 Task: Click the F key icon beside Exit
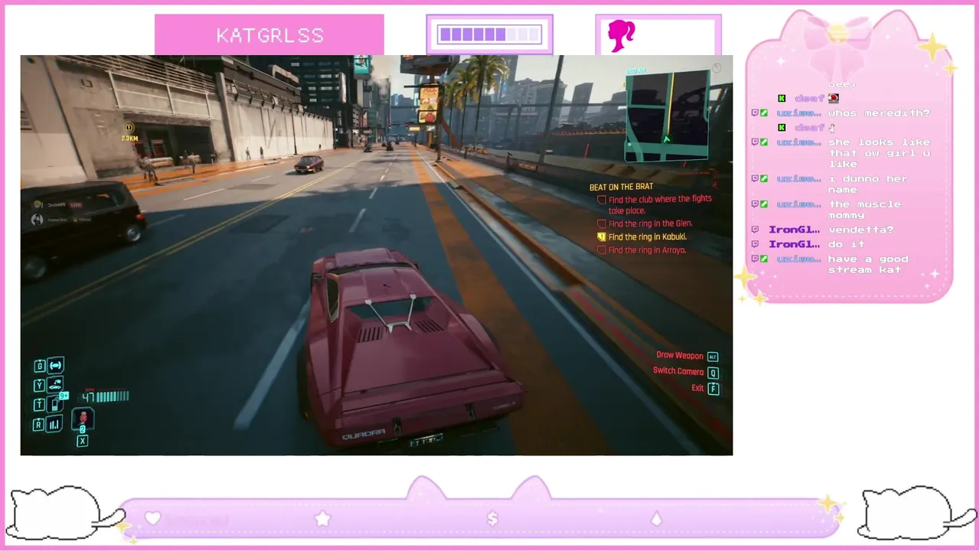click(x=713, y=389)
